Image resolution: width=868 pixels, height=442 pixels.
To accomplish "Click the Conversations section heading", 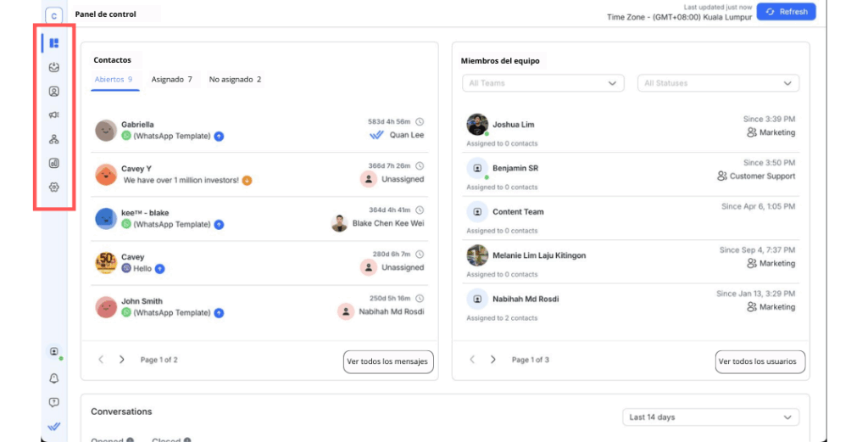I will 121,411.
